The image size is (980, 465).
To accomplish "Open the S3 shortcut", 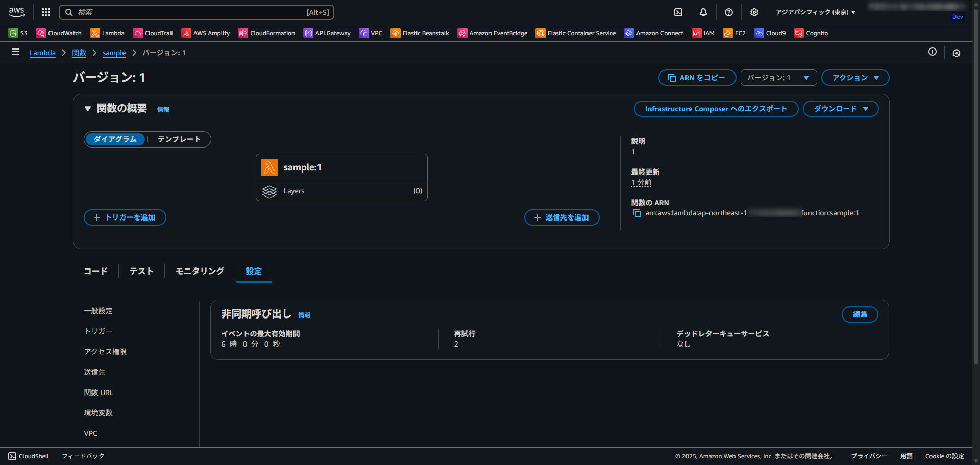I will pos(18,33).
